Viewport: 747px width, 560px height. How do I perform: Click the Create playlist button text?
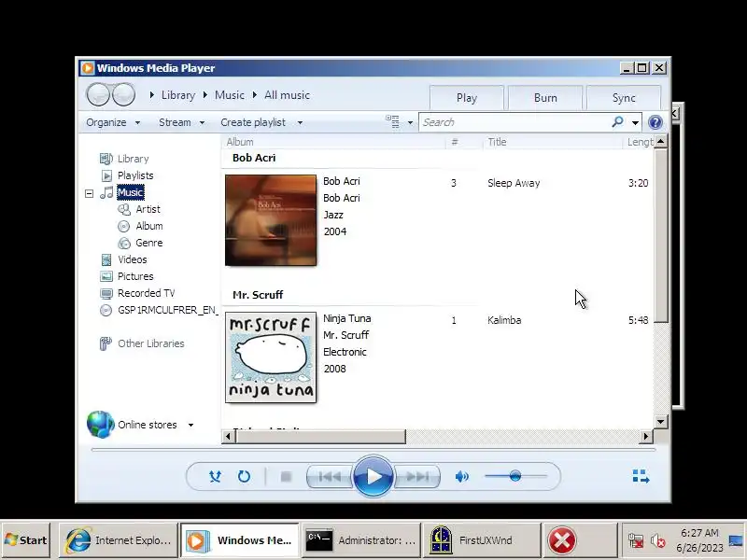(x=253, y=122)
